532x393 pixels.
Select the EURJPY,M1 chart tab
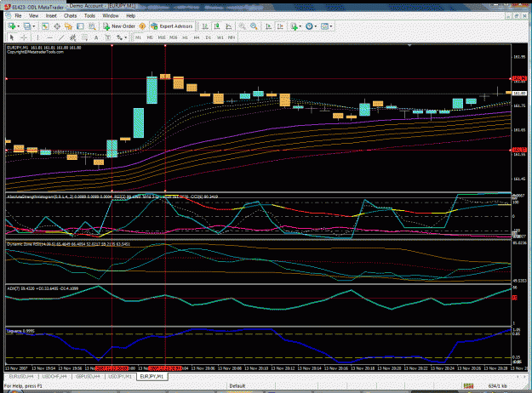(x=152, y=377)
